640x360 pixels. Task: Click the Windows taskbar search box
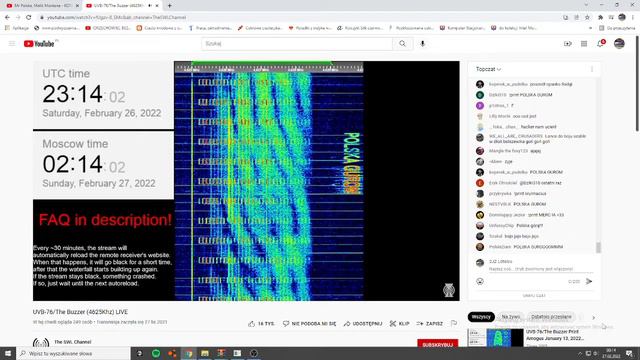coord(73,353)
